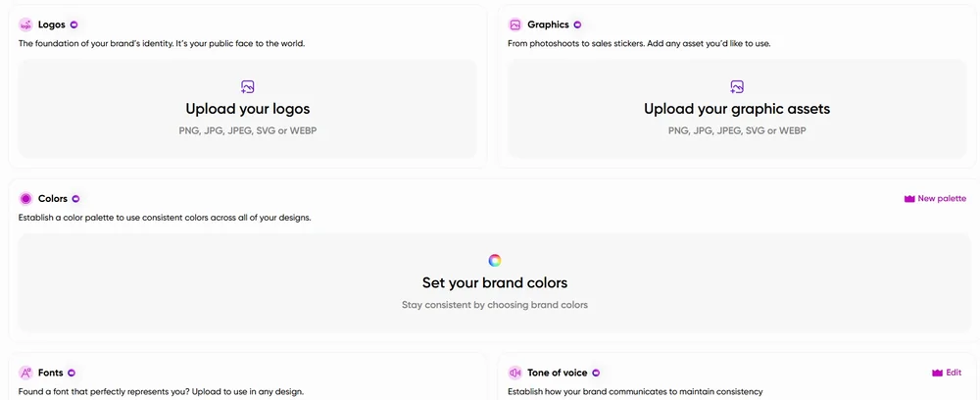
Task: Click the purple badge beside Tone of voice
Action: pyautogui.click(x=596, y=373)
